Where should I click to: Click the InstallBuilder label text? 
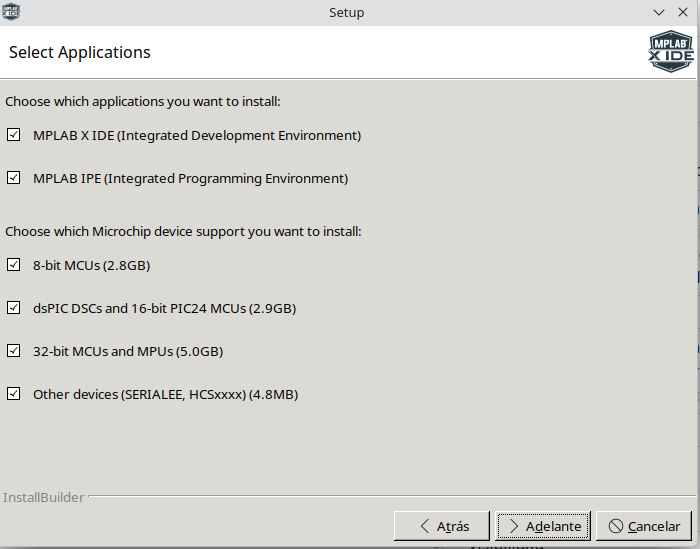click(44, 497)
